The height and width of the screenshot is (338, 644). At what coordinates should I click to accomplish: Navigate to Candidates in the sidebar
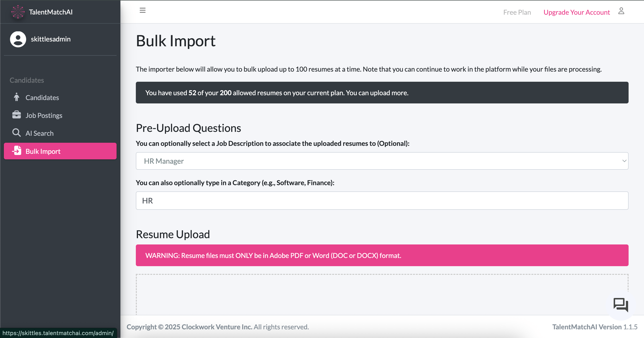[42, 97]
